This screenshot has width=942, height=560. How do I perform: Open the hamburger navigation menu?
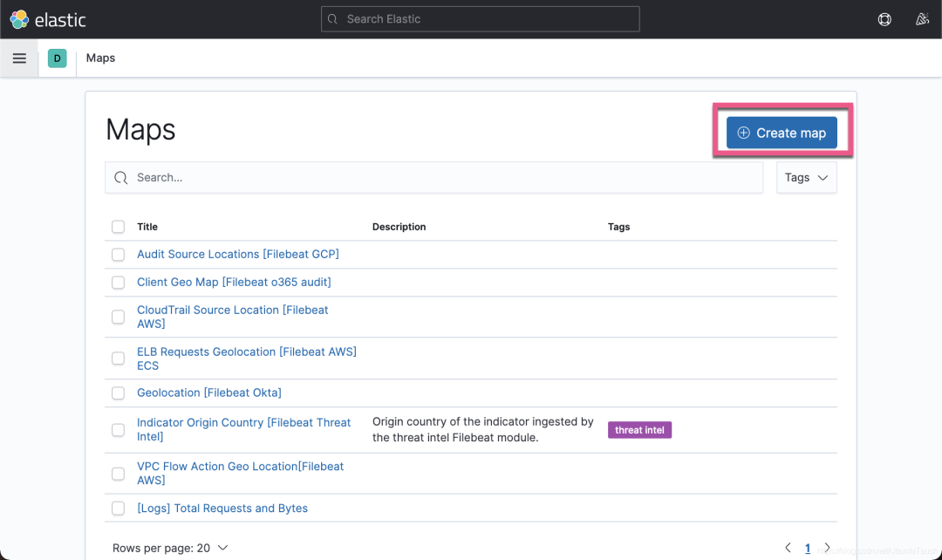pyautogui.click(x=19, y=58)
